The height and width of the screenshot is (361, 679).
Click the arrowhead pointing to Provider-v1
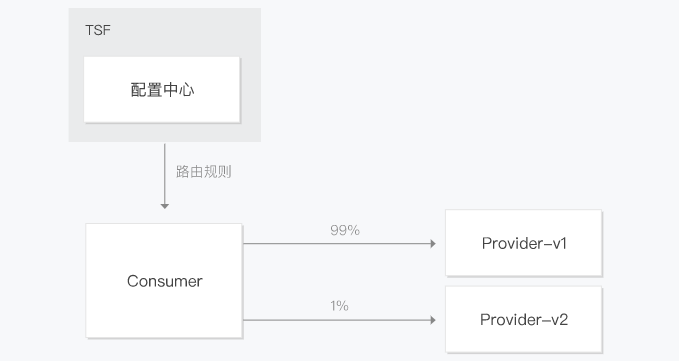pos(433,244)
